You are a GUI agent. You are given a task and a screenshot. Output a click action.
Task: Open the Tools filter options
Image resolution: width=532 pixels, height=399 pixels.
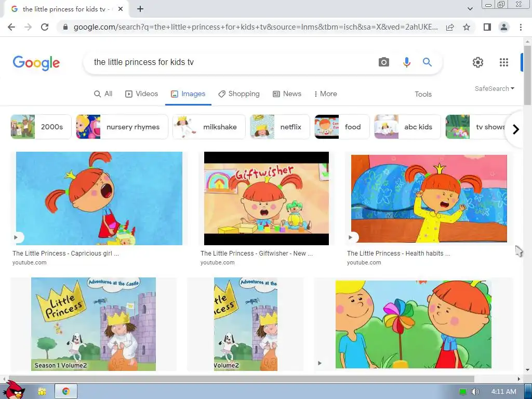point(423,94)
